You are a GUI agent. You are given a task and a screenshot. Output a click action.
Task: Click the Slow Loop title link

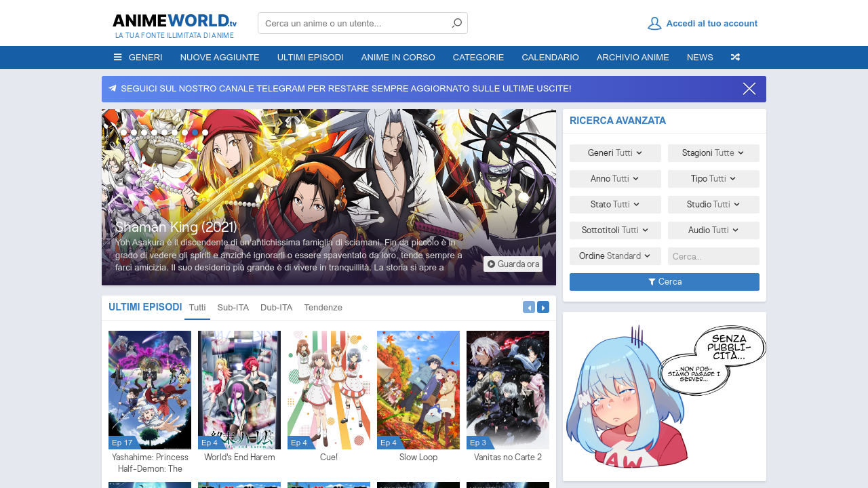[x=418, y=457]
